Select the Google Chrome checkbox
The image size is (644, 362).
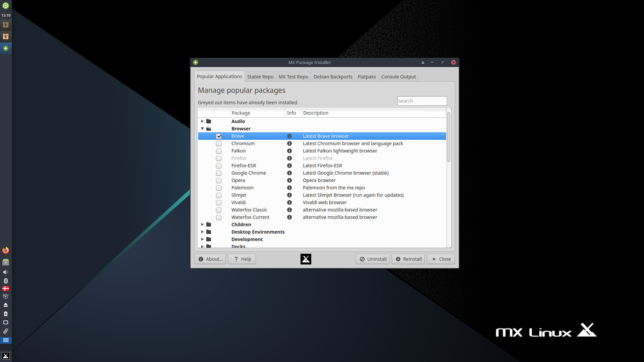tap(219, 173)
